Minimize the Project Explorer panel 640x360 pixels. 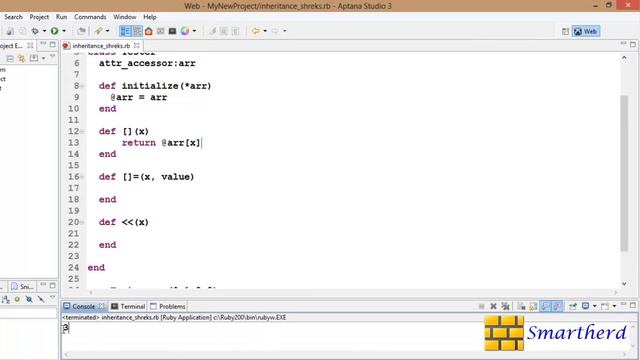43,44
